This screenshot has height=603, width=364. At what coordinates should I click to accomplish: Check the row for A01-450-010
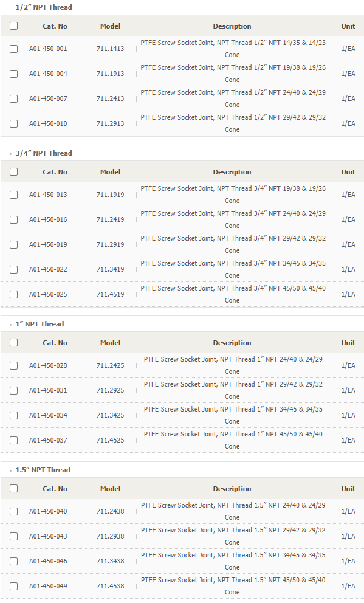(x=13, y=124)
